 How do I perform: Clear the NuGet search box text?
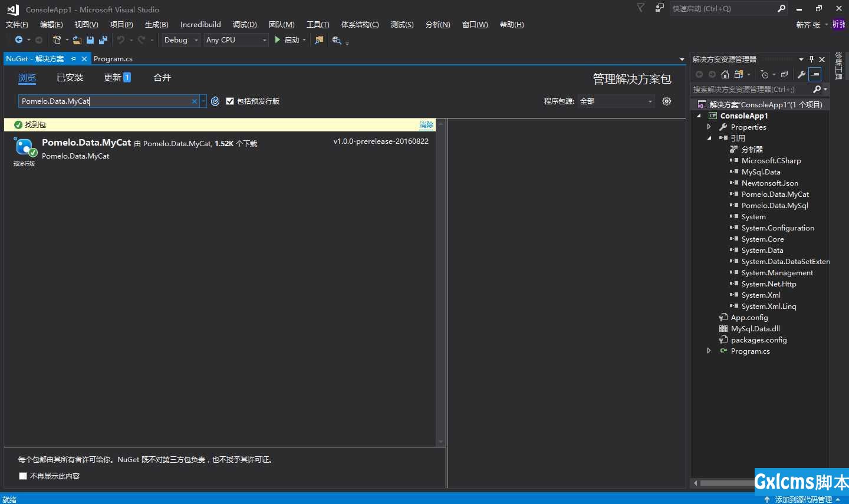click(x=194, y=101)
